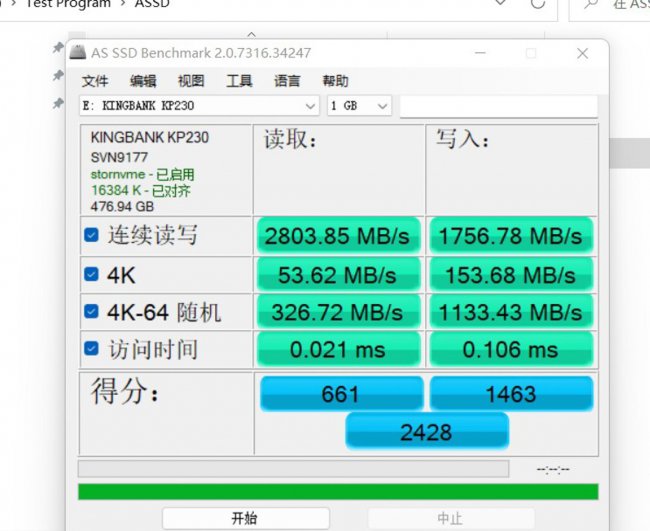
Task: Click the 153.68 MB/s 4K write result
Action: point(512,274)
